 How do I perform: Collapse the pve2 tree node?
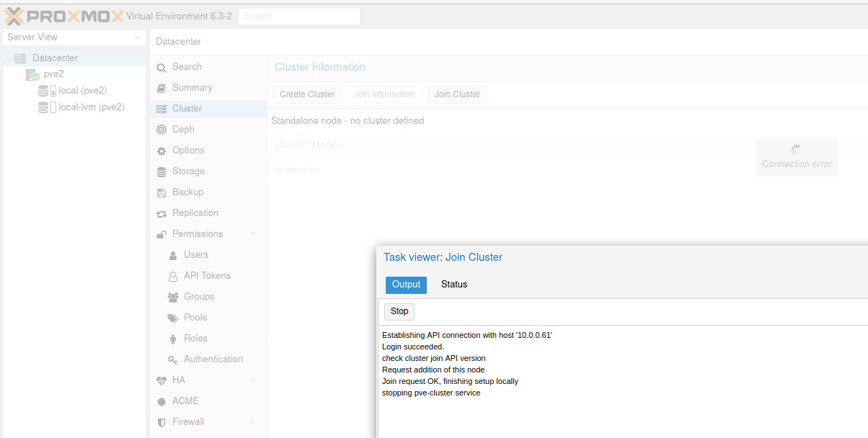[x=21, y=74]
